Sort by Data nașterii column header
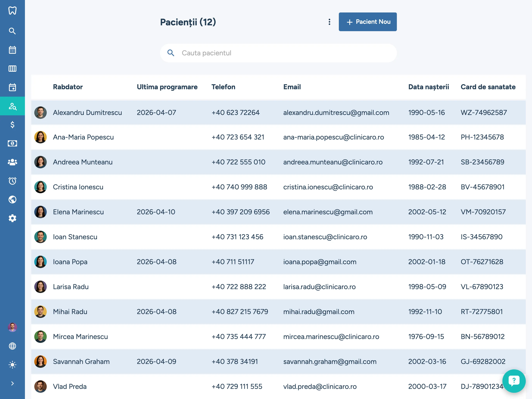This screenshot has width=532, height=399. [428, 87]
